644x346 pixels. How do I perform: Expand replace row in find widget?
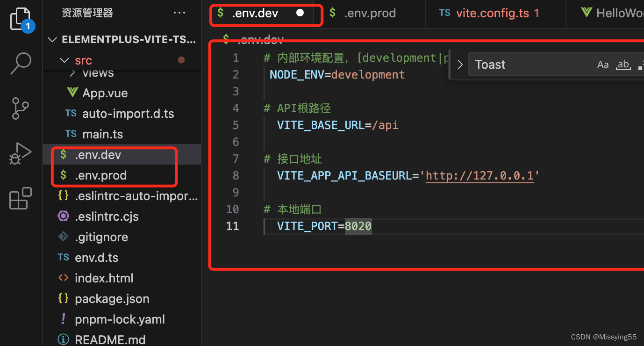(x=460, y=65)
